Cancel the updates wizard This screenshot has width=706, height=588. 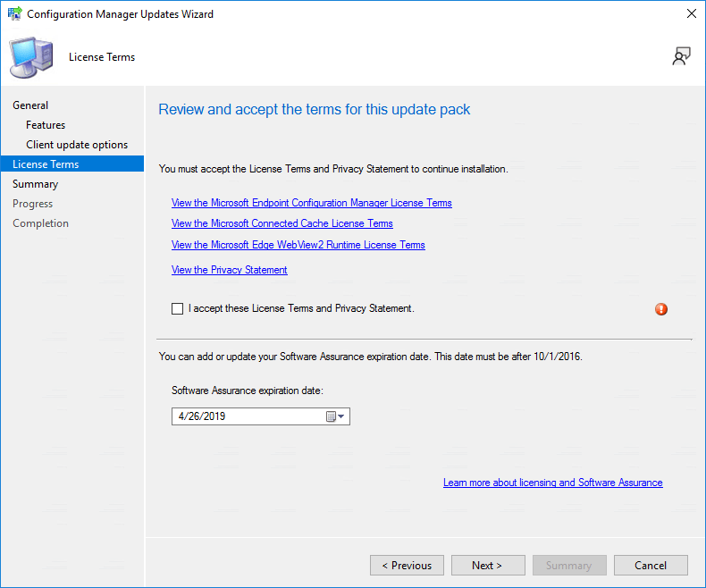(651, 565)
